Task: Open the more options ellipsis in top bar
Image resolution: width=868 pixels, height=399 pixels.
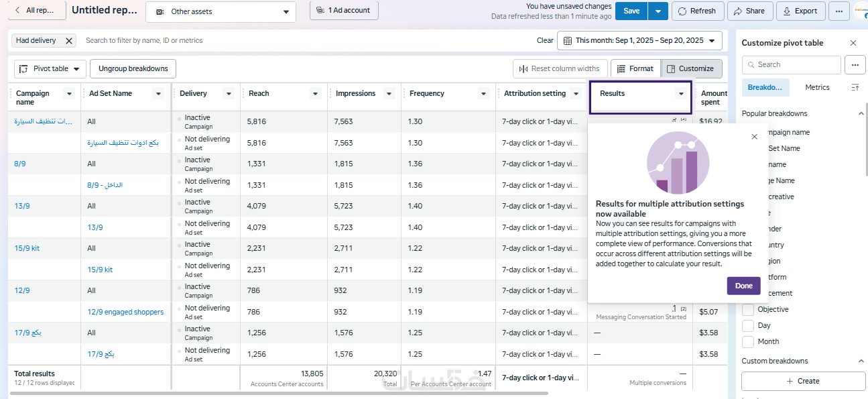Action: pyautogui.click(x=839, y=11)
